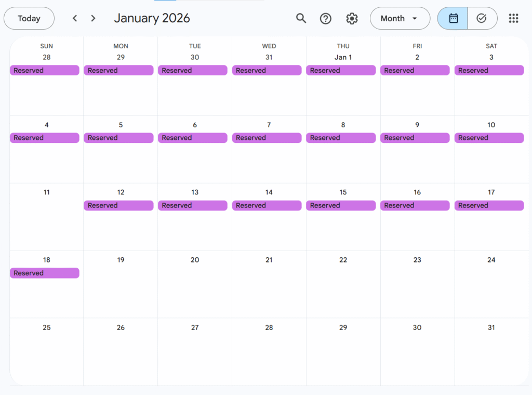This screenshot has width=532, height=395.
Task: Open Reserved event on January 7
Action: pos(267,138)
